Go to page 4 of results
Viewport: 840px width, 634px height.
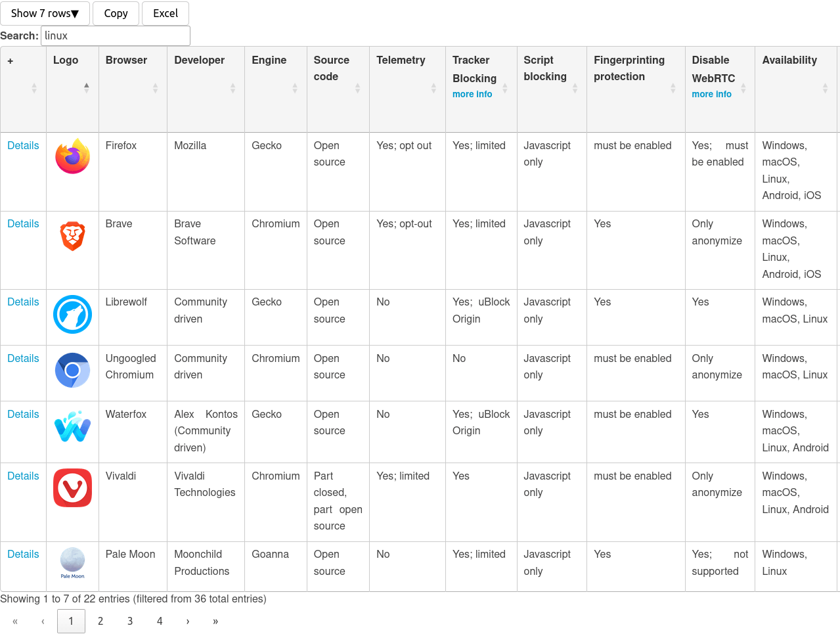[x=160, y=621]
